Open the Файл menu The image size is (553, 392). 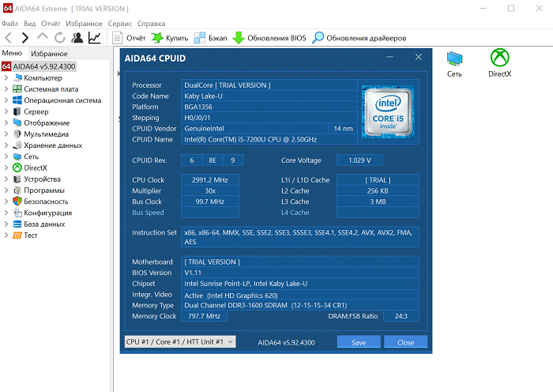pyautogui.click(x=9, y=23)
